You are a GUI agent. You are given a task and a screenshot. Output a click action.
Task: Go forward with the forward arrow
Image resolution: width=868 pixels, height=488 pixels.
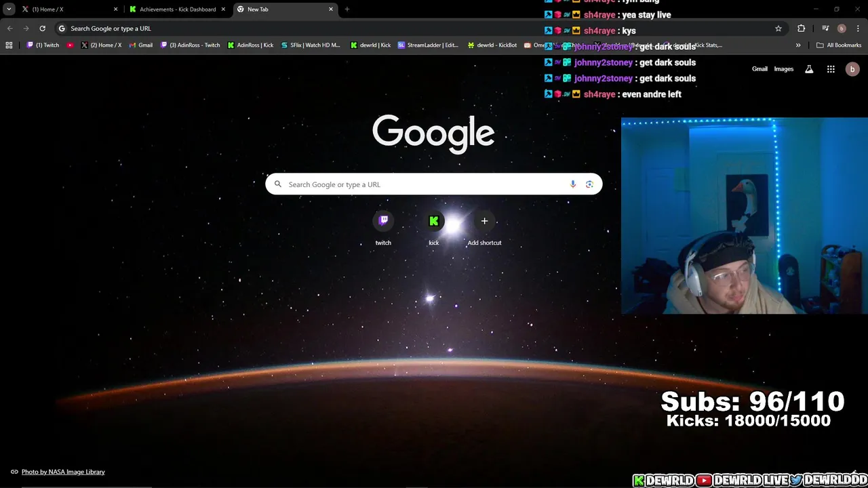pos(26,28)
